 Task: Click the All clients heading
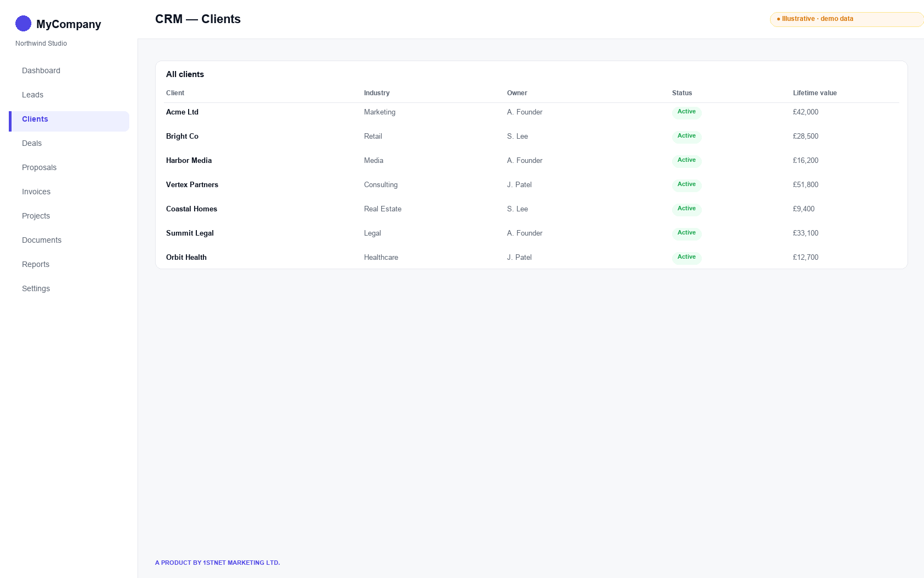click(x=185, y=74)
